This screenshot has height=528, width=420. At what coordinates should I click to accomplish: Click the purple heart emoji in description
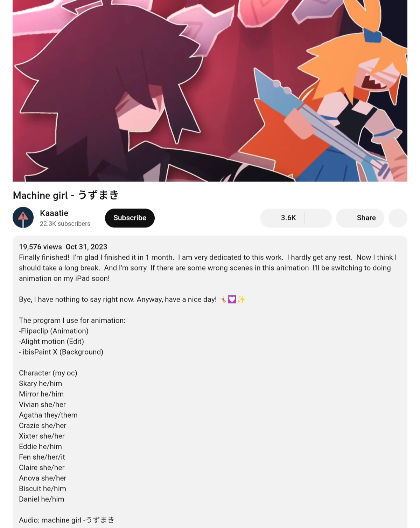232,299
